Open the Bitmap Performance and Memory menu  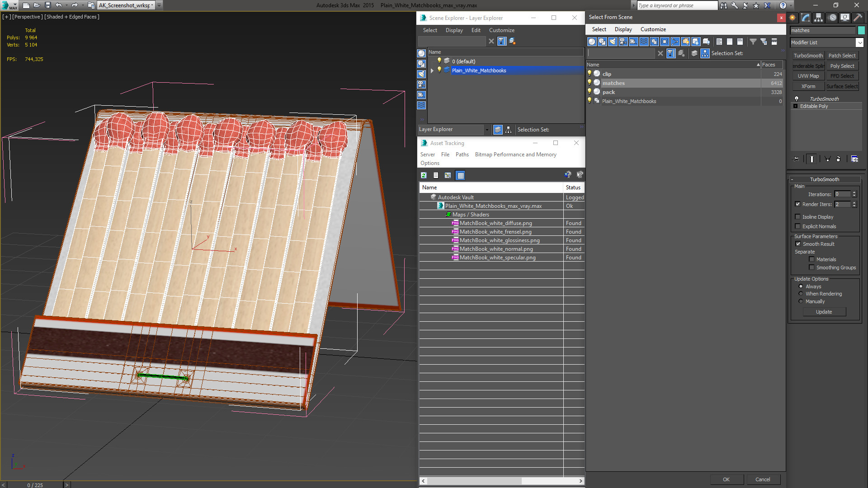click(515, 155)
